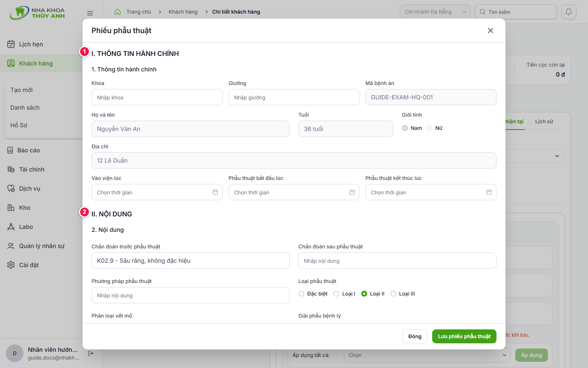Select Đặc biệt surgery type
This screenshot has height=368, width=588.
tap(301, 294)
